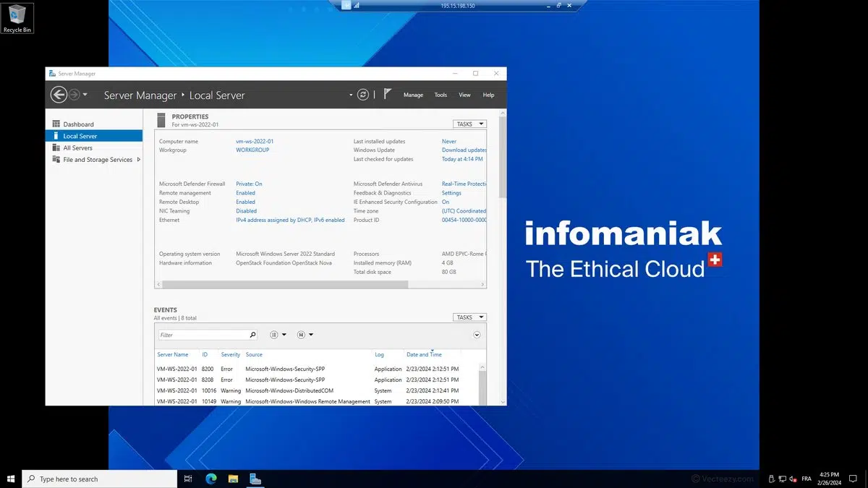Click the Remote Desktop Enabled link
The height and width of the screenshot is (488, 868).
[x=245, y=202]
